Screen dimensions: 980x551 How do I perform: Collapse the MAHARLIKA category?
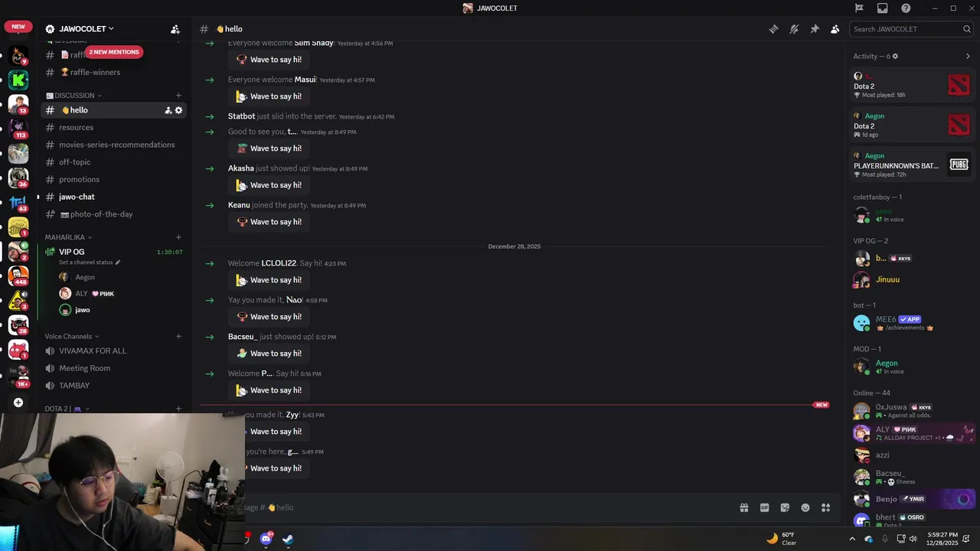pos(68,237)
